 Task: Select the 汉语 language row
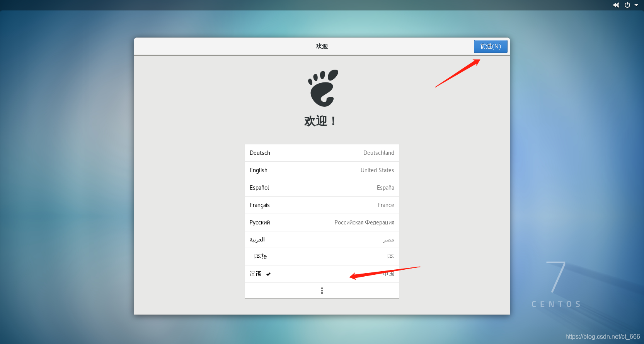pos(322,274)
